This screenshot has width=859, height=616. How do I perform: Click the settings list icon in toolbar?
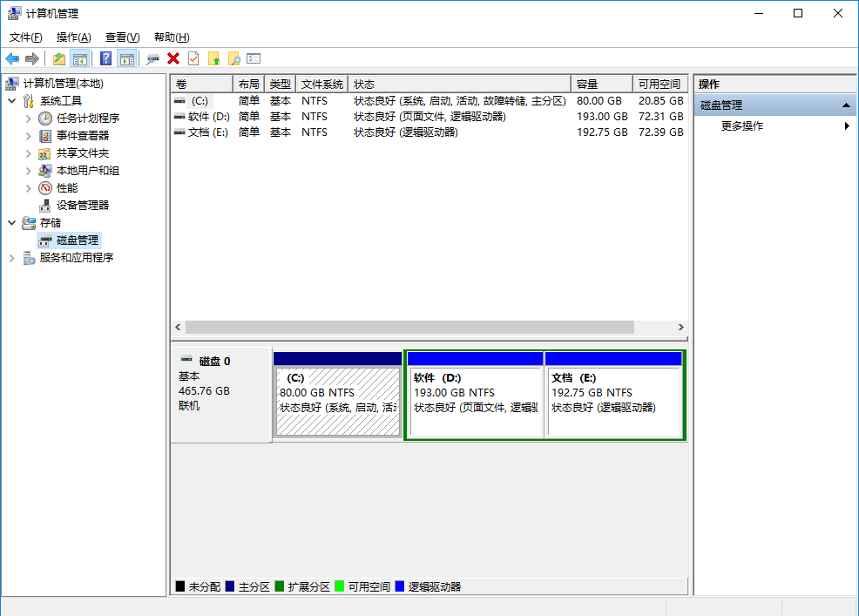[x=254, y=58]
